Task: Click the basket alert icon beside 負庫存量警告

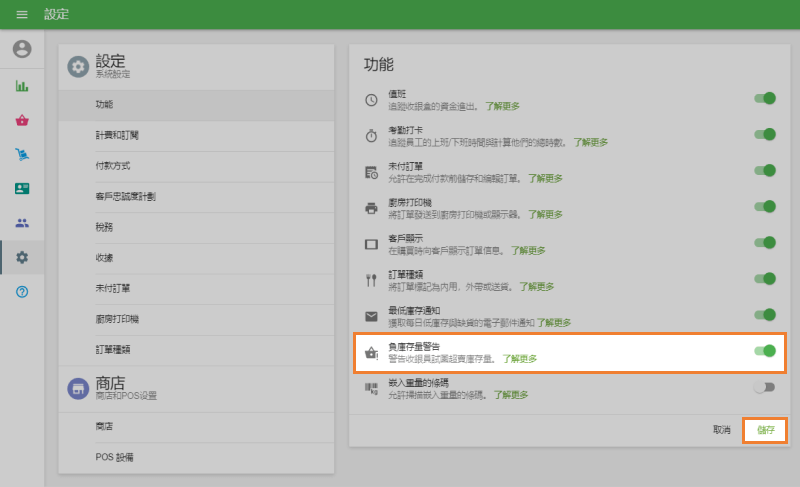Action: [371, 352]
